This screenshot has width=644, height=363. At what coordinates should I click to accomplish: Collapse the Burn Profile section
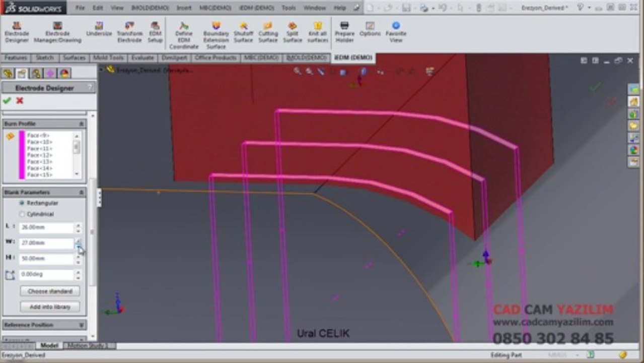coord(81,124)
